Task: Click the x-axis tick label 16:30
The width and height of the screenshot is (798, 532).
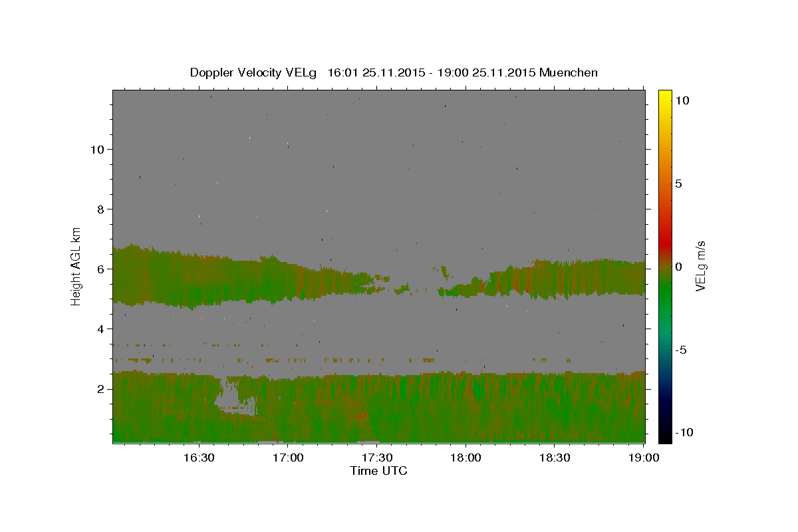Action: coord(199,458)
